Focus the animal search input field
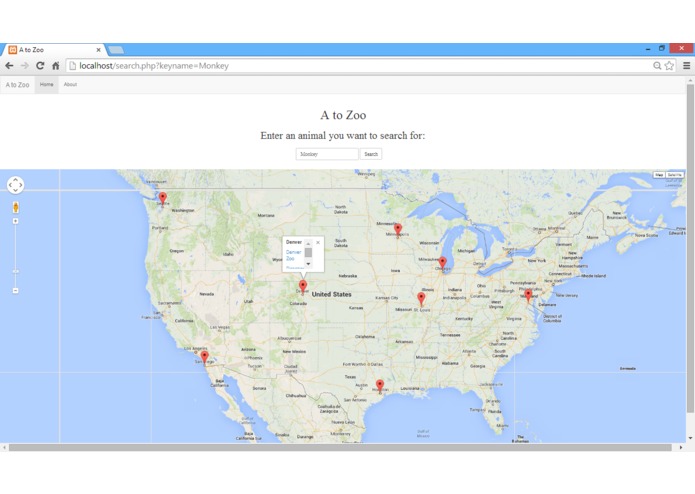The height and width of the screenshot is (494, 695). coord(327,154)
